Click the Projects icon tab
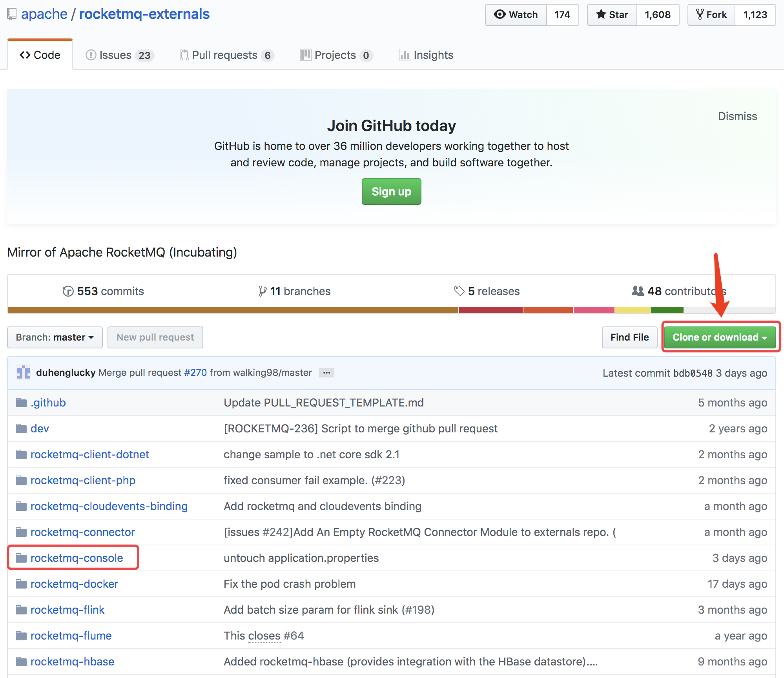The width and height of the screenshot is (784, 678). [x=306, y=55]
